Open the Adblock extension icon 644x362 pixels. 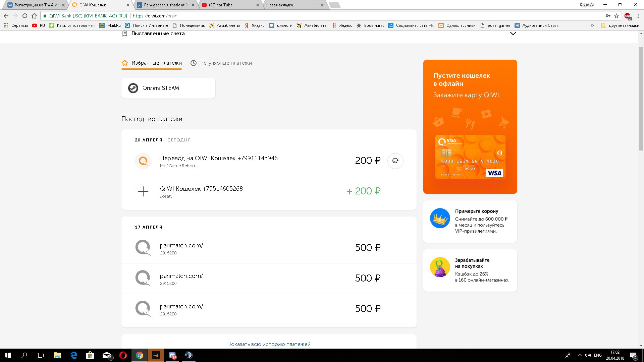click(x=627, y=16)
